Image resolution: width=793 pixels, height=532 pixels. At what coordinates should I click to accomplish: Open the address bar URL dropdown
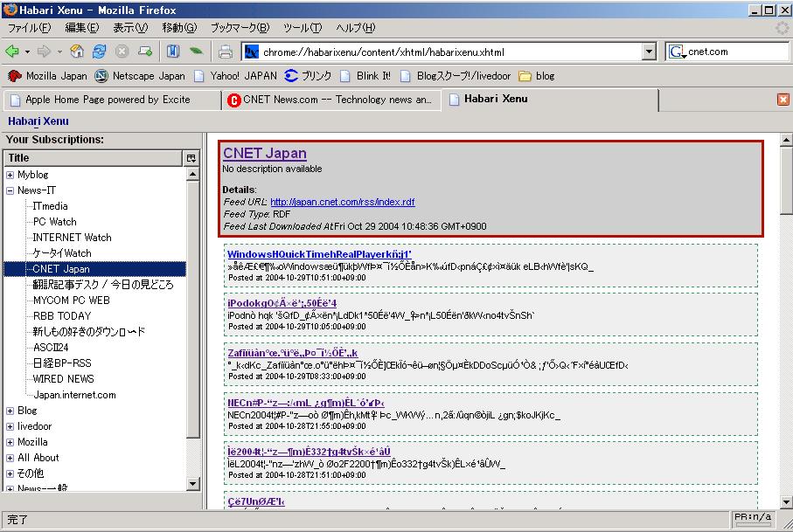649,52
